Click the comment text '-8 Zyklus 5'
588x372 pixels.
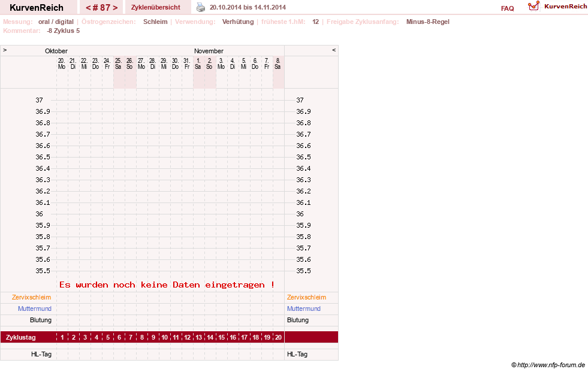64,31
